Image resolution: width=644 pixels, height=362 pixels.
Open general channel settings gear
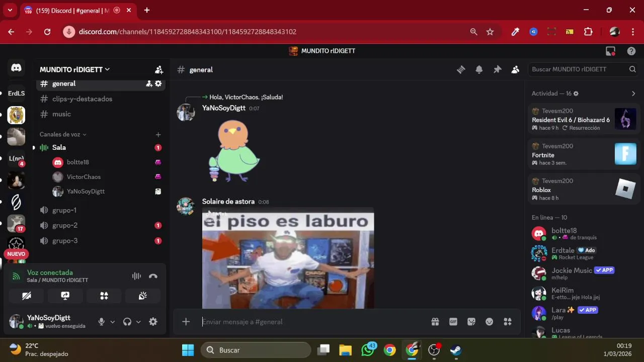pyautogui.click(x=158, y=83)
